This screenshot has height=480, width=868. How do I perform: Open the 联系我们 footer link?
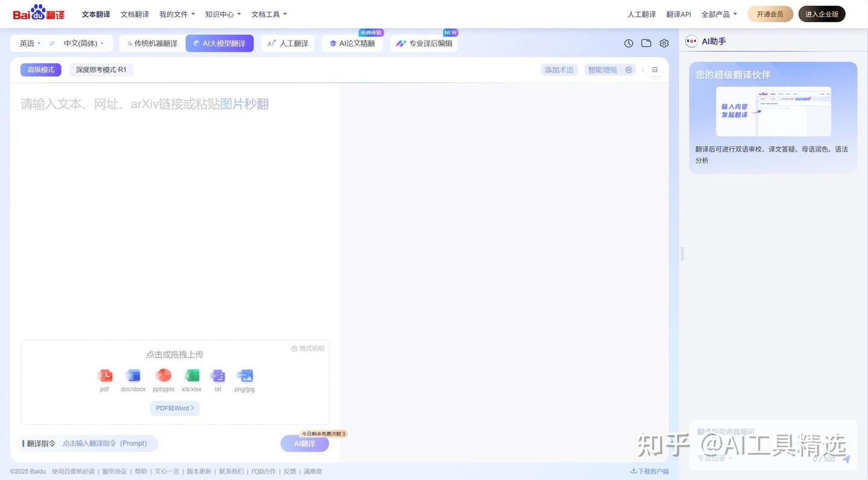pyautogui.click(x=231, y=472)
